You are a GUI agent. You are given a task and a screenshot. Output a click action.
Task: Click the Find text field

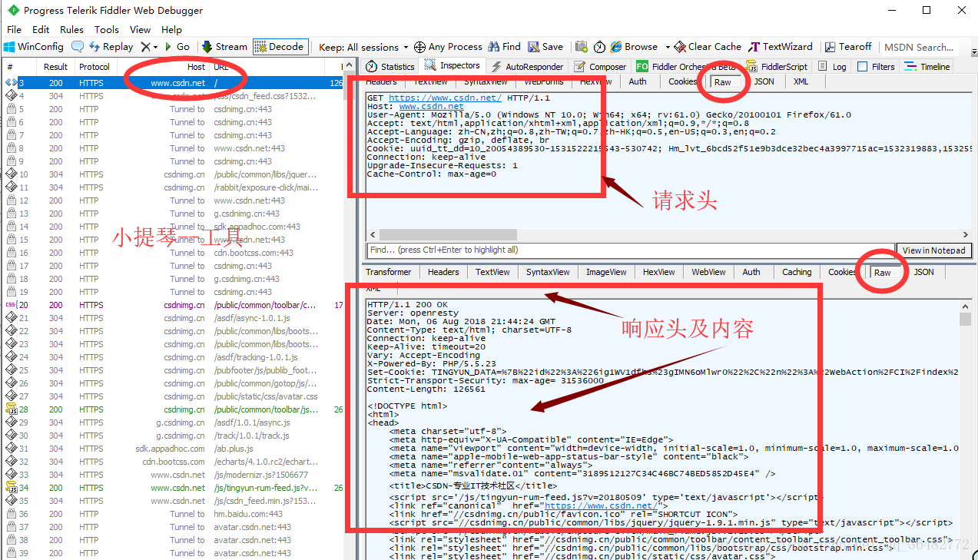pyautogui.click(x=630, y=250)
